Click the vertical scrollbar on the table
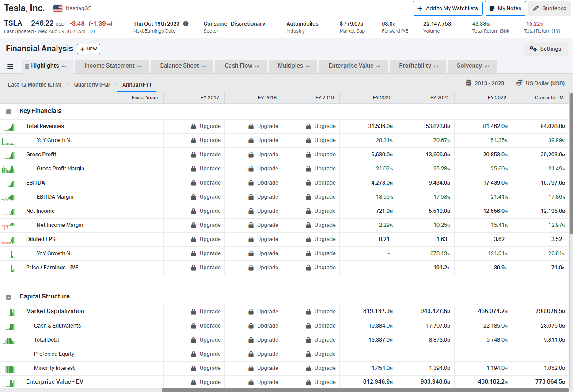This screenshot has height=392, width=573. coord(571,163)
